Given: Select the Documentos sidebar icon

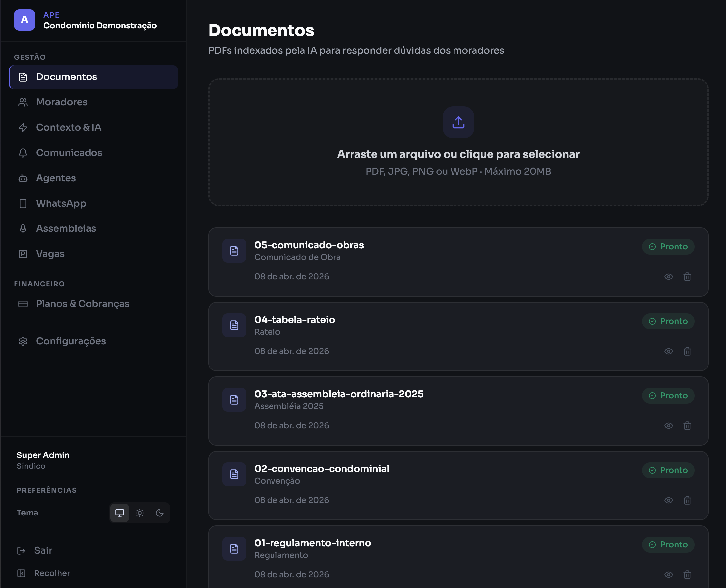Looking at the screenshot, I should point(23,77).
